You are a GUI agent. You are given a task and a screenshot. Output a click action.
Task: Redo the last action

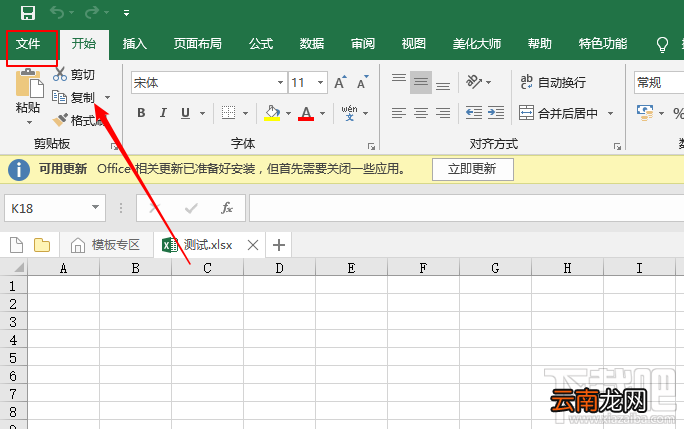pos(92,12)
